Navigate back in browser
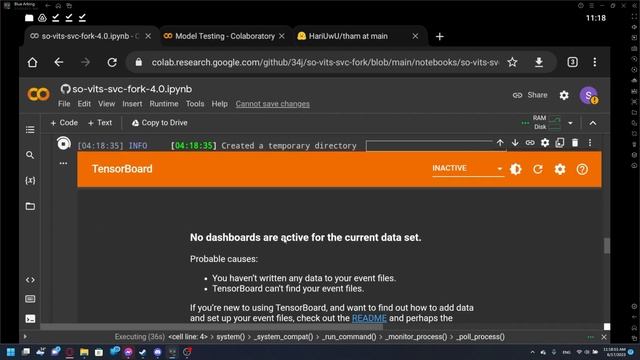 (59, 62)
